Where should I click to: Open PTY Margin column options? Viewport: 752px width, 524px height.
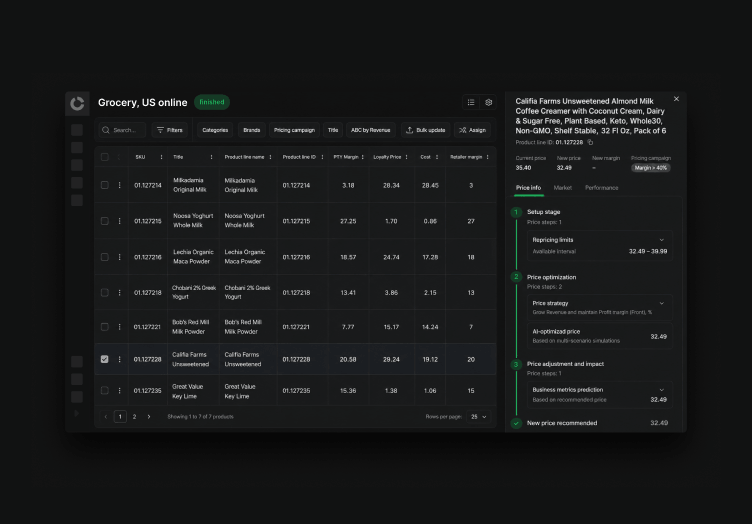tap(363, 157)
